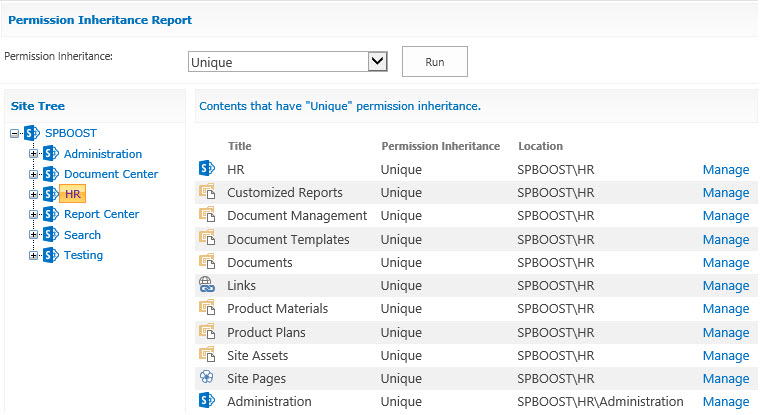Click Manage link for Documents

point(726,263)
